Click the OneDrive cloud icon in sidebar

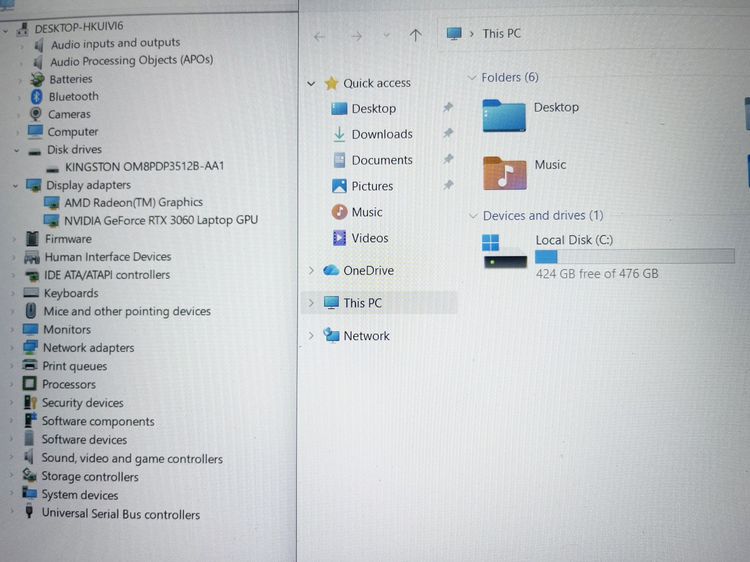[331, 270]
